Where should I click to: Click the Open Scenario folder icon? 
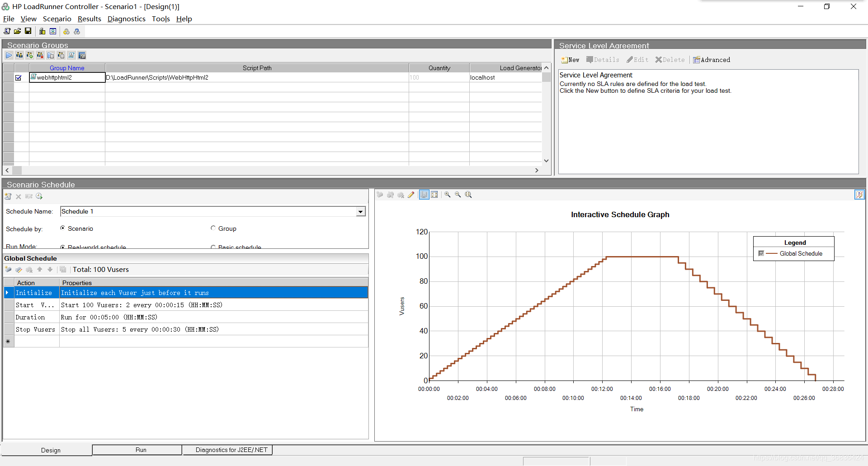(x=17, y=31)
